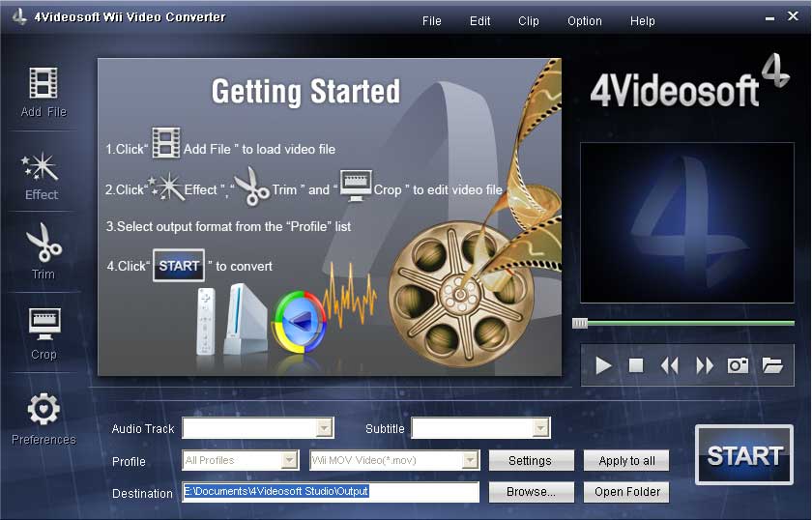Viewport: 812px width, 520px height.
Task: Click the Browse... button
Action: (531, 492)
